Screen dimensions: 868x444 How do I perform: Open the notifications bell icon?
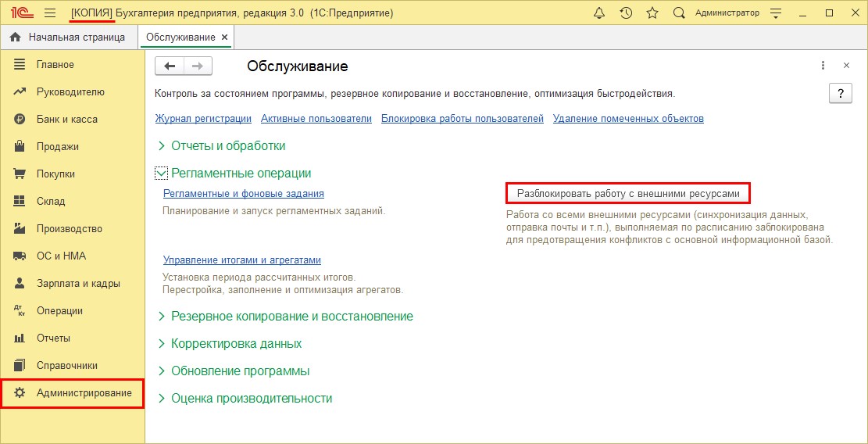(x=599, y=13)
